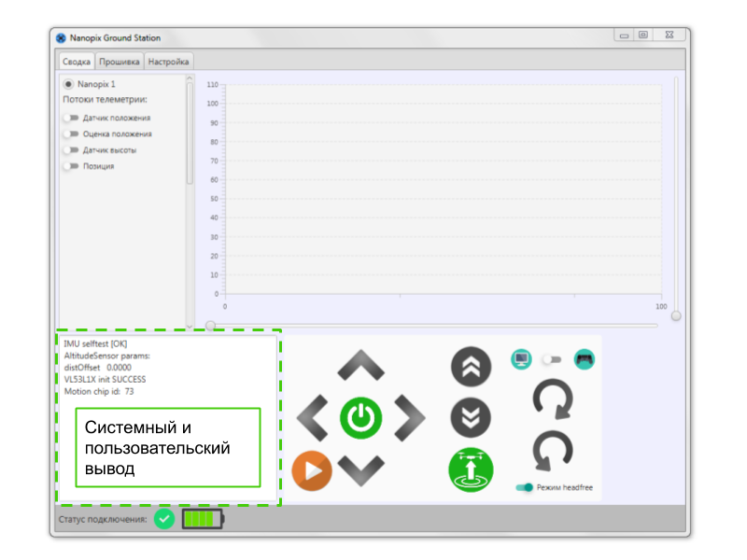
Task: Click the forward up arrow control
Action: [x=360, y=365]
